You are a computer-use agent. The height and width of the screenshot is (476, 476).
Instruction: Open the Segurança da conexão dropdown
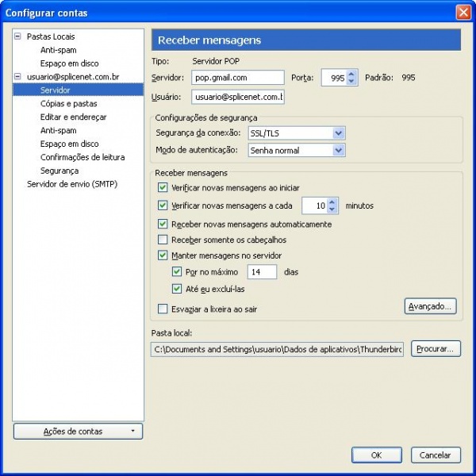297,133
